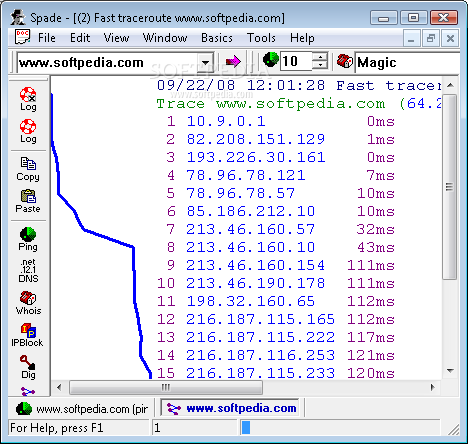Screen dimensions: 468x444
Task: Launch the Dig tool
Action: point(28,367)
